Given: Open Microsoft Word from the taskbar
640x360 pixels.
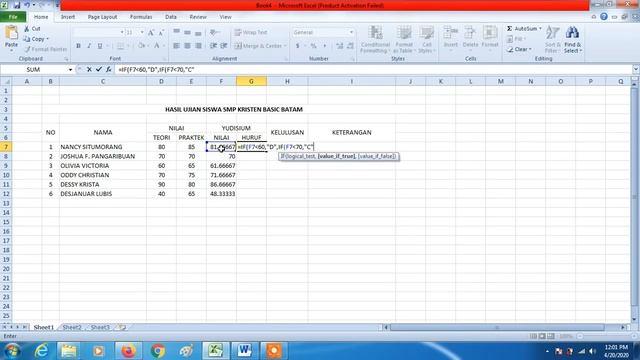Looking at the screenshot, I should (x=244, y=351).
